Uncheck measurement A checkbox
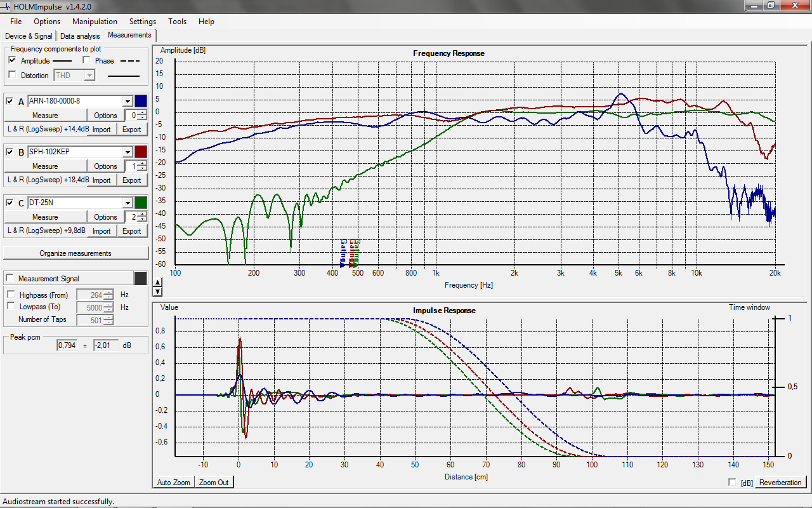This screenshot has height=508, width=812. pyautogui.click(x=10, y=101)
